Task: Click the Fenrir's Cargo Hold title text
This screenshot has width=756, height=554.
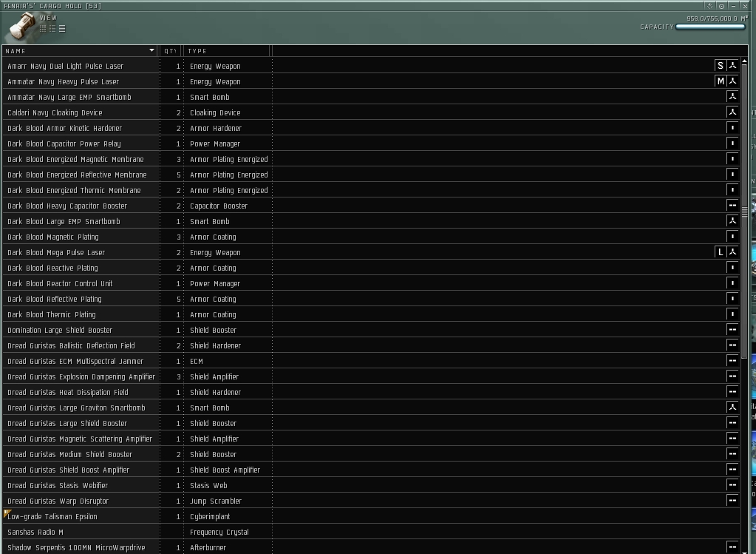Action: pyautogui.click(x=52, y=6)
